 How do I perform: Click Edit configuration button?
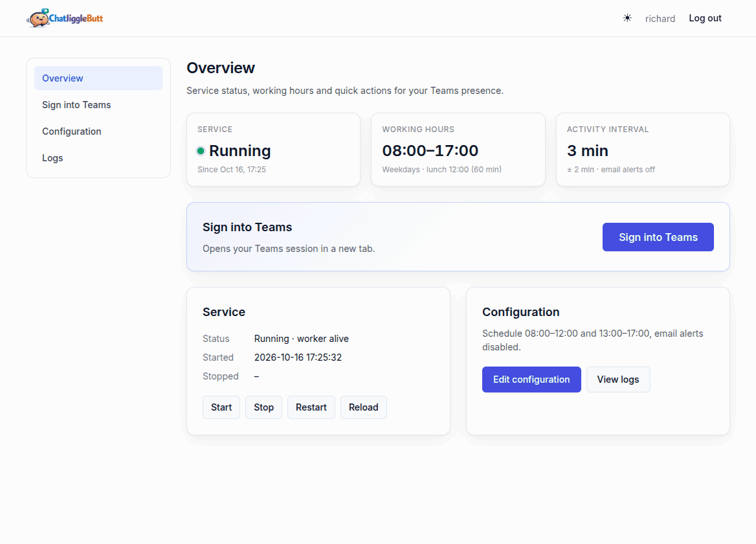coord(531,379)
